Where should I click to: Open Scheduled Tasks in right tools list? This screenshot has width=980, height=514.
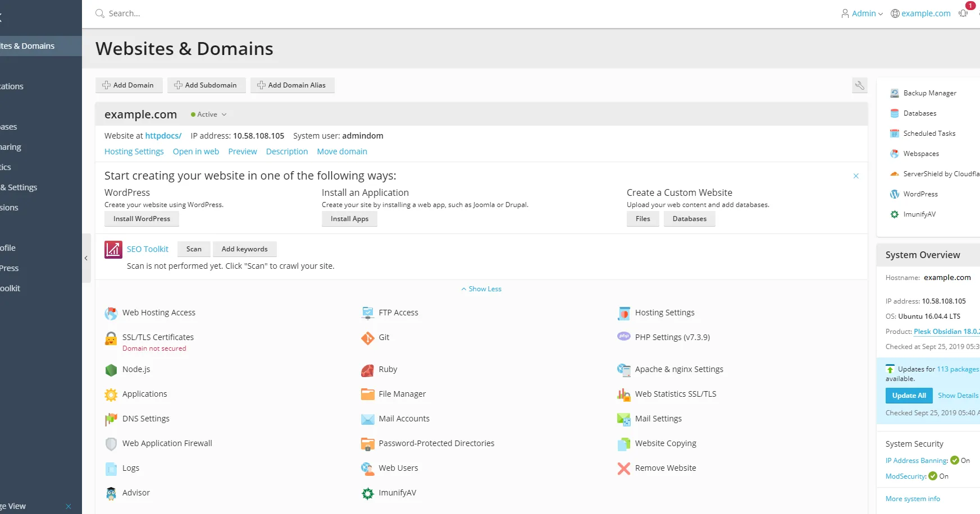click(929, 134)
